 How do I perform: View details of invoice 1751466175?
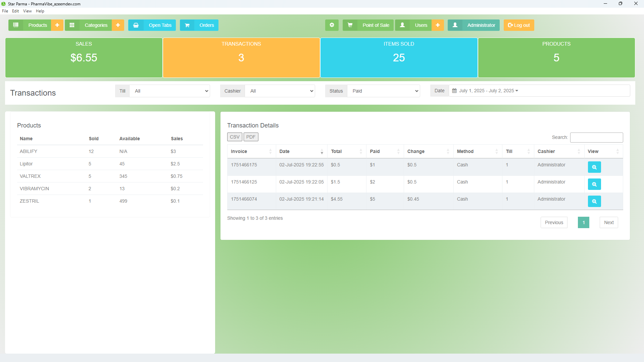(594, 167)
